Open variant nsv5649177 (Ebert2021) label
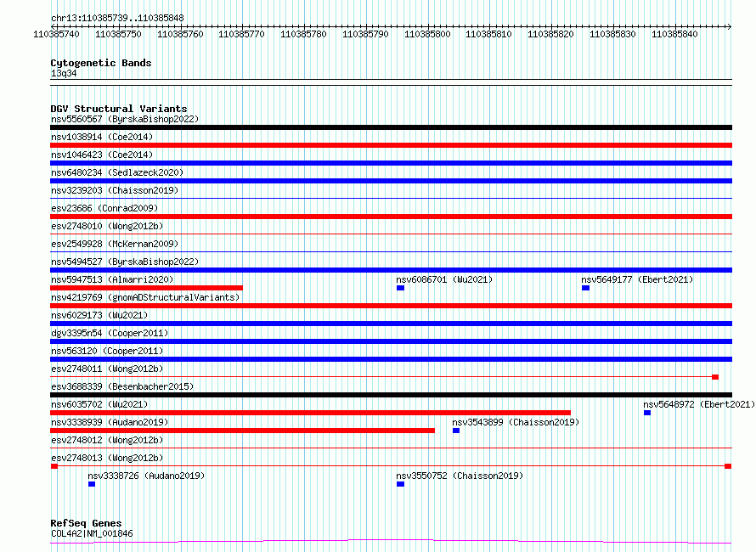 (637, 279)
